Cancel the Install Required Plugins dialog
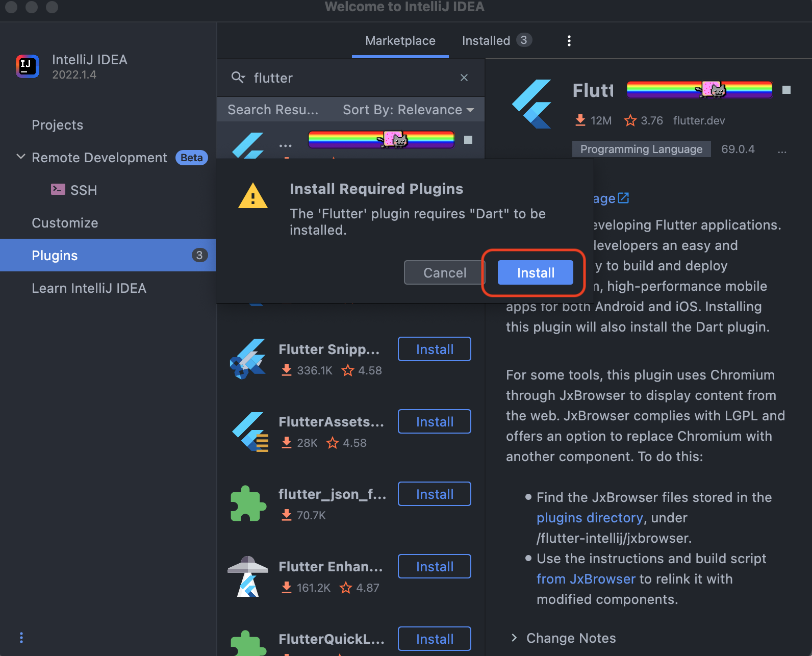The height and width of the screenshot is (656, 812). click(445, 272)
